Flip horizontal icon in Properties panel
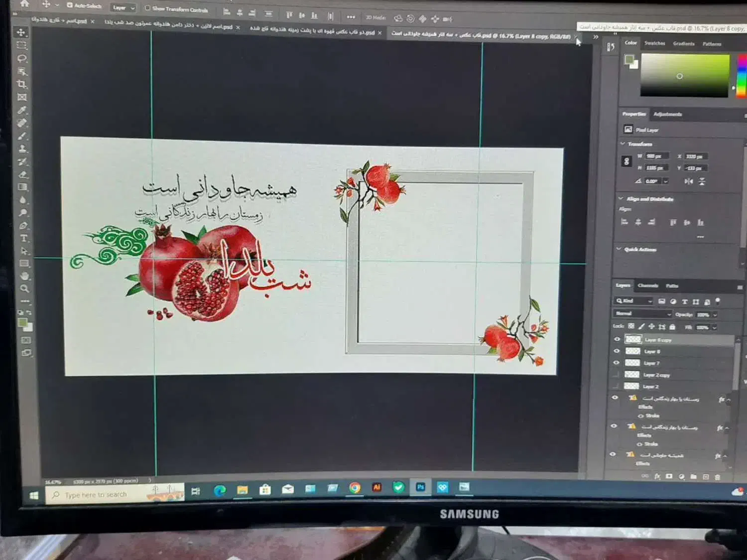This screenshot has height=560, width=747. coord(689,181)
